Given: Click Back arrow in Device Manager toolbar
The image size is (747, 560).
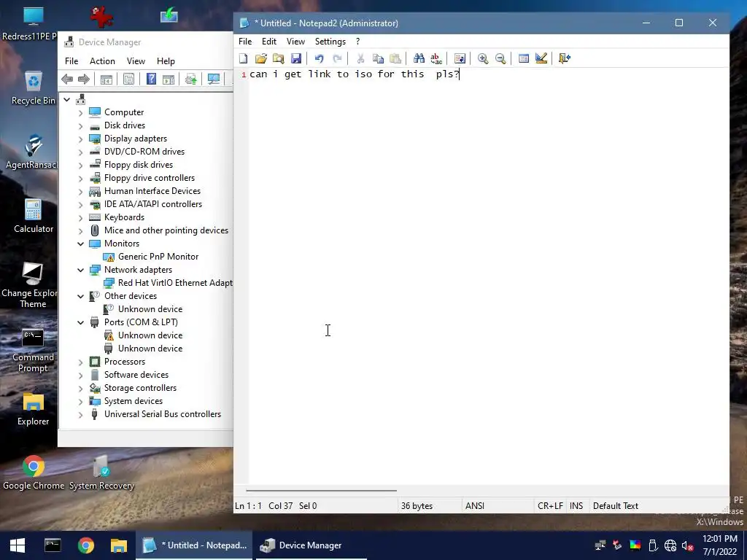Looking at the screenshot, I should (x=67, y=79).
